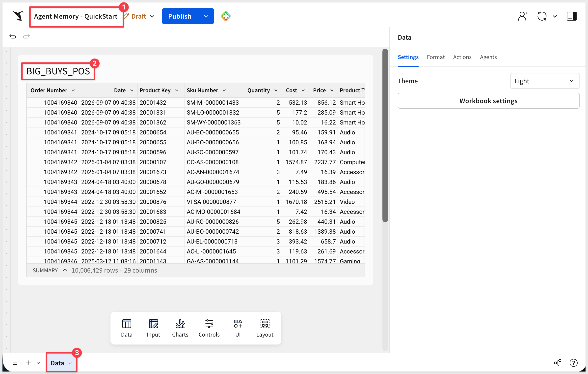Open the colorful AI assistant icon

(x=226, y=16)
